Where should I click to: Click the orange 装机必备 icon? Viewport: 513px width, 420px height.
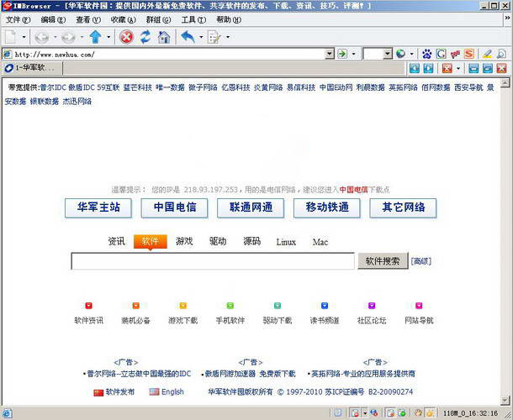click(135, 306)
